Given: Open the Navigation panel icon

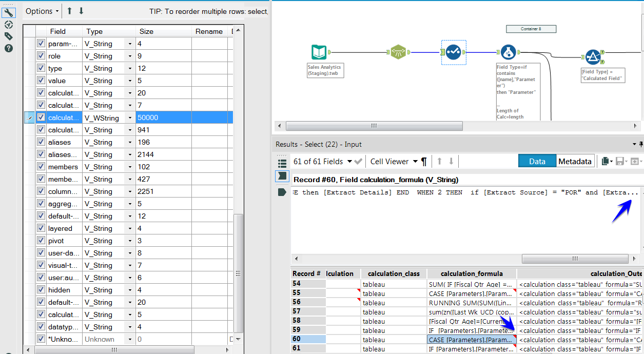Looking at the screenshot, I should 9,25.
